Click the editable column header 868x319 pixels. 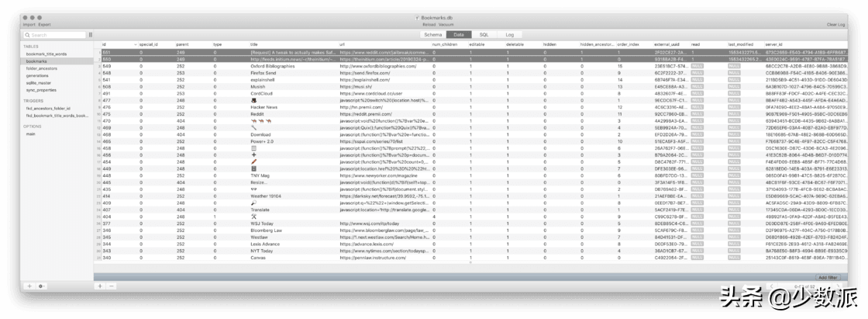click(x=477, y=43)
